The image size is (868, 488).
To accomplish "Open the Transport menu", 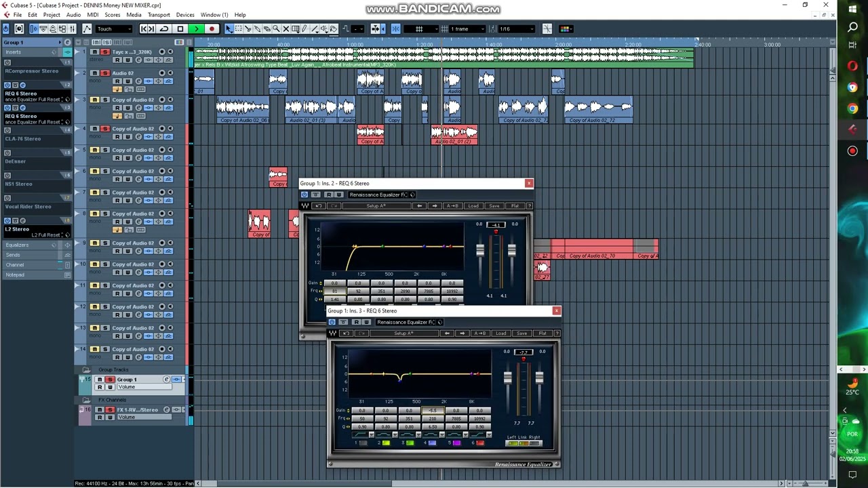I will coord(159,14).
